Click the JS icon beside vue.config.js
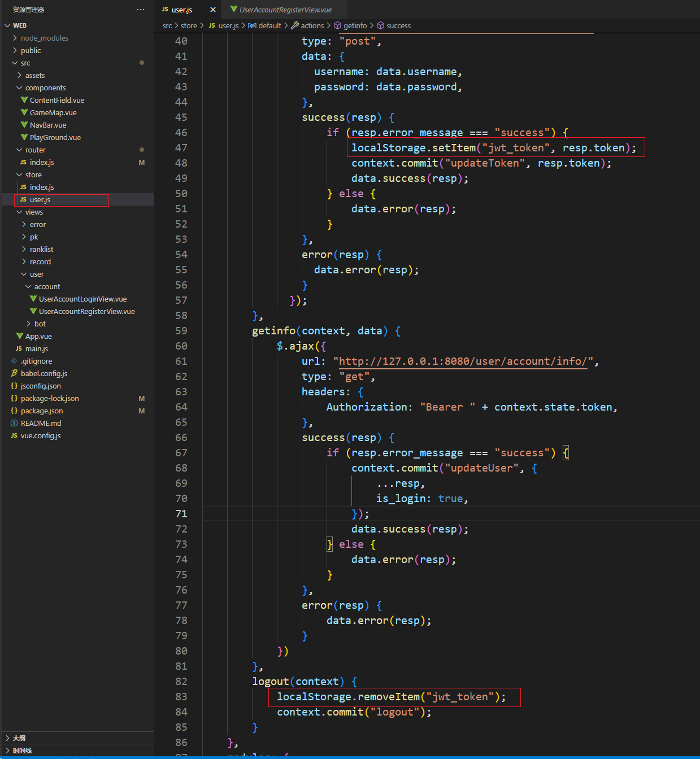The image size is (700, 759). tap(14, 435)
